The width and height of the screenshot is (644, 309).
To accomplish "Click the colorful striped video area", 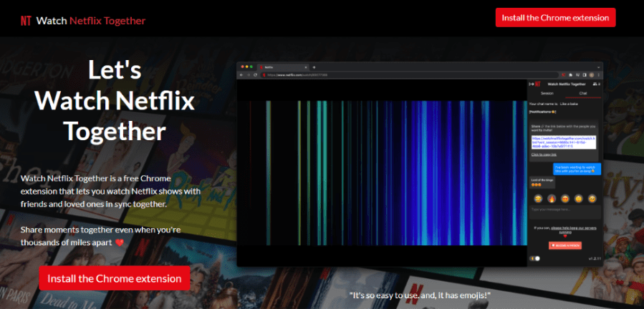I will [x=382, y=173].
